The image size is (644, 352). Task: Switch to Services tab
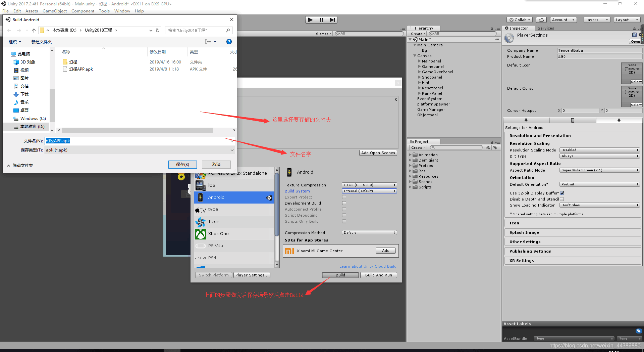tap(546, 28)
